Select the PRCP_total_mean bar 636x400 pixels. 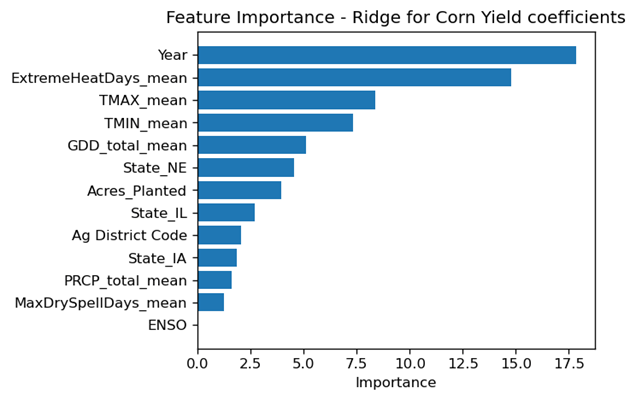[214, 280]
